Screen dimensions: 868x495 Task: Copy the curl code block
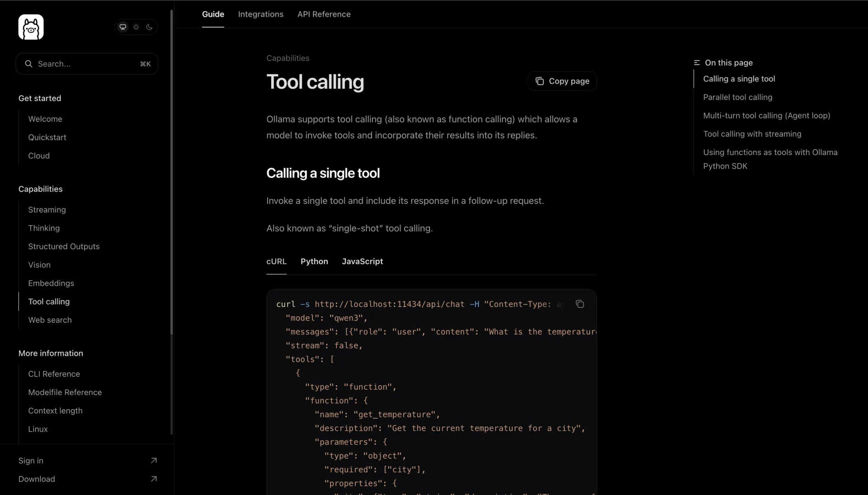click(x=580, y=304)
